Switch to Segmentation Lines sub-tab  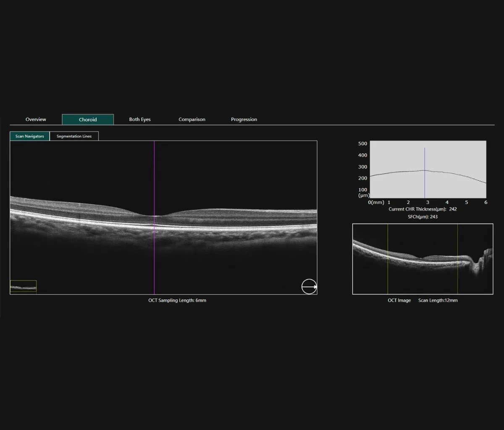tap(74, 136)
